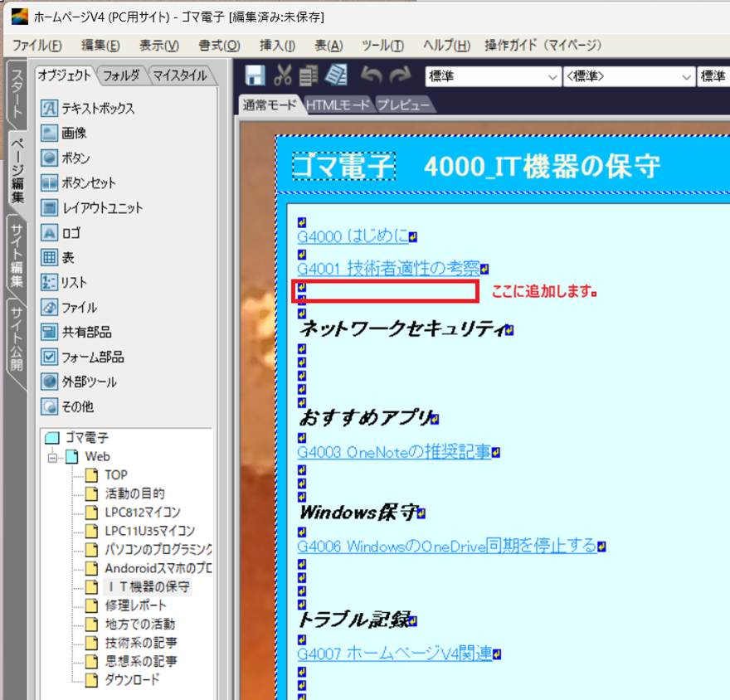The width and height of the screenshot is (730, 700).
Task: Switch to the フォルダ tab
Action: [121, 75]
